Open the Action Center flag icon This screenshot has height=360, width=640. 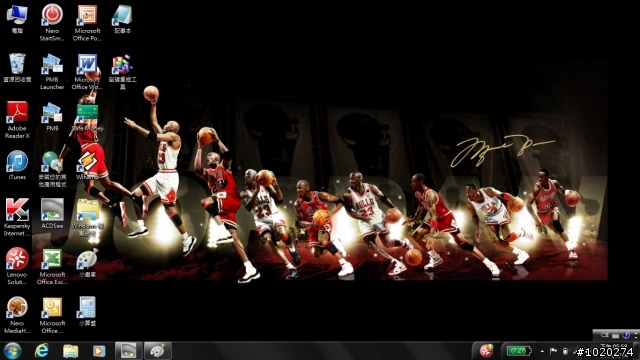(x=553, y=351)
